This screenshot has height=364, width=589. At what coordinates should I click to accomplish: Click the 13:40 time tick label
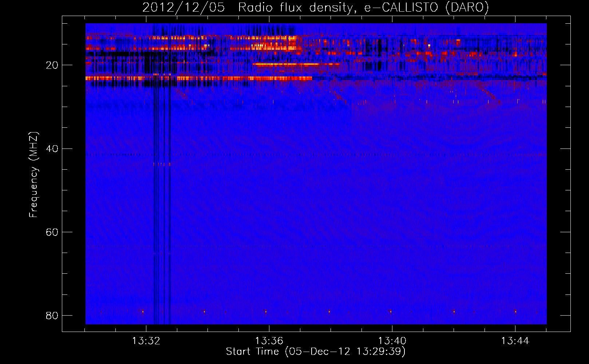[x=392, y=341]
